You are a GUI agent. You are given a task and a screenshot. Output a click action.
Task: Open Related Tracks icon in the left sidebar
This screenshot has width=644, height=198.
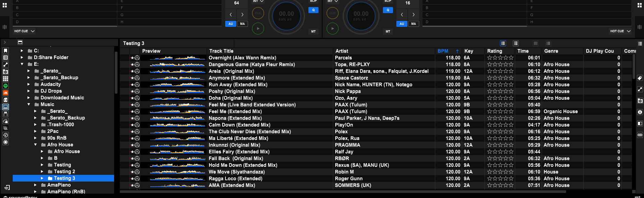5,65
